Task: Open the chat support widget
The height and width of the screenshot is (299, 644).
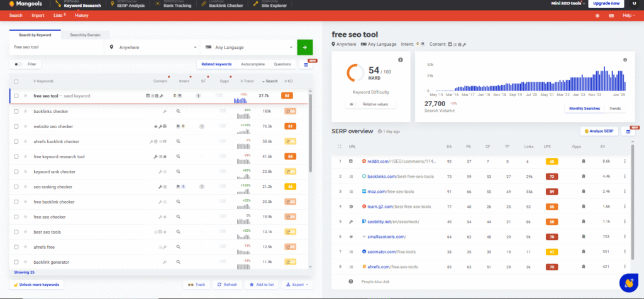Action: 628,283
